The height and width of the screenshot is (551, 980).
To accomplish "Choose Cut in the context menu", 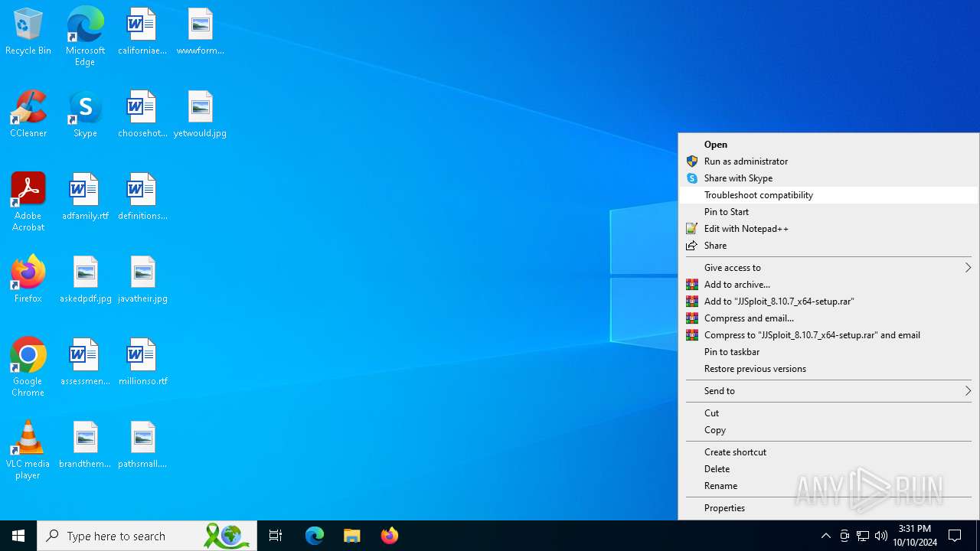I will click(x=828, y=413).
